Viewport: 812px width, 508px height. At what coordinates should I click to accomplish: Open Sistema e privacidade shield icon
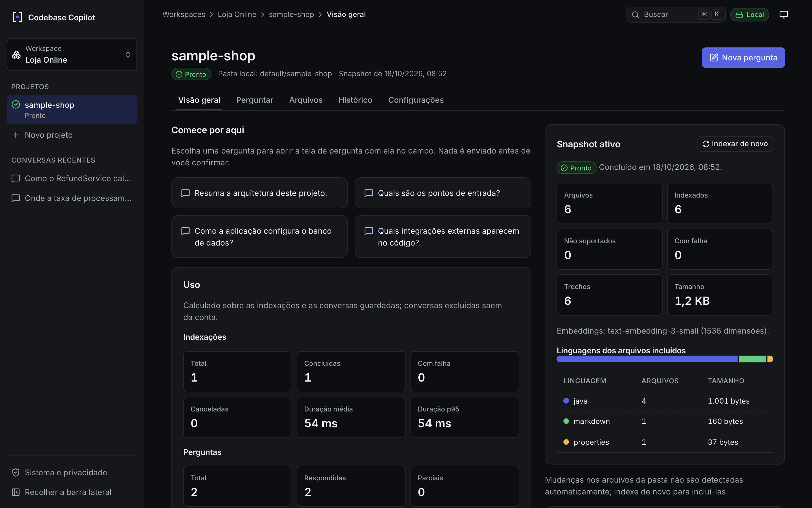[x=16, y=472]
